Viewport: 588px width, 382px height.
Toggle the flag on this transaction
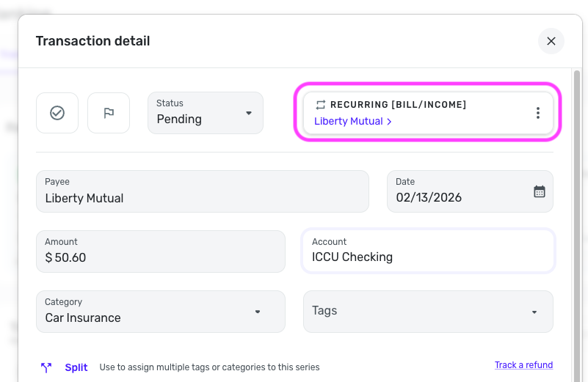pyautogui.click(x=109, y=113)
